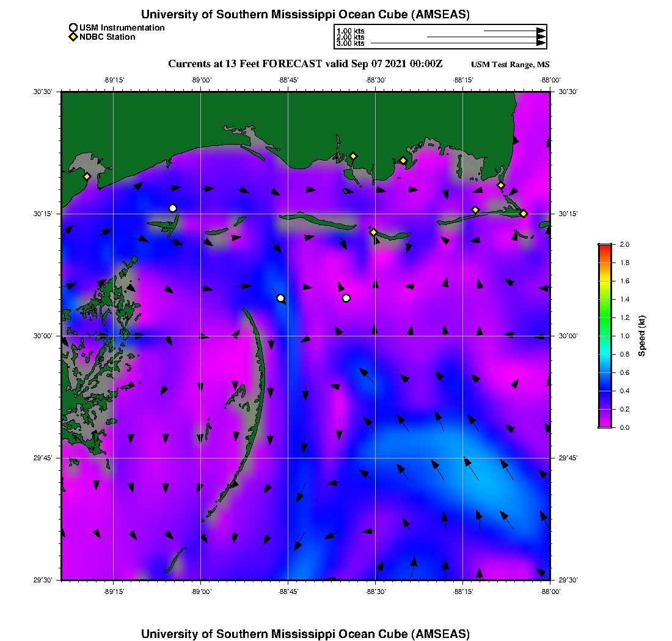Screen dimensions: 672x641
Task: Select the westernmost NDBC station diamond marker
Action: coord(87,176)
